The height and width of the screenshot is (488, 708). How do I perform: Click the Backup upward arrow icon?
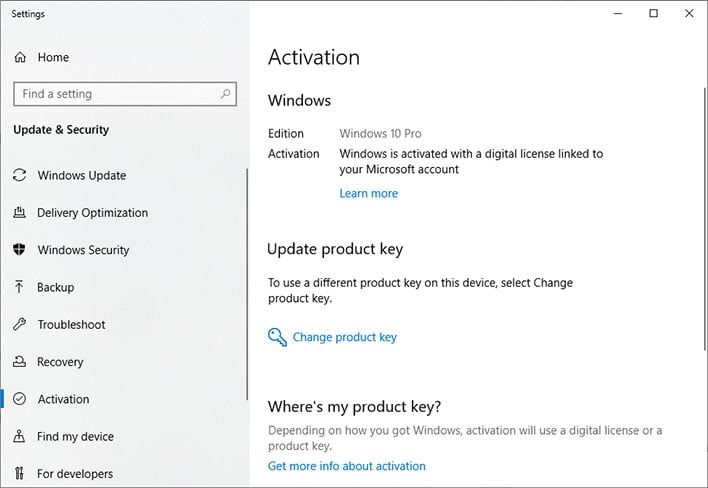click(19, 287)
